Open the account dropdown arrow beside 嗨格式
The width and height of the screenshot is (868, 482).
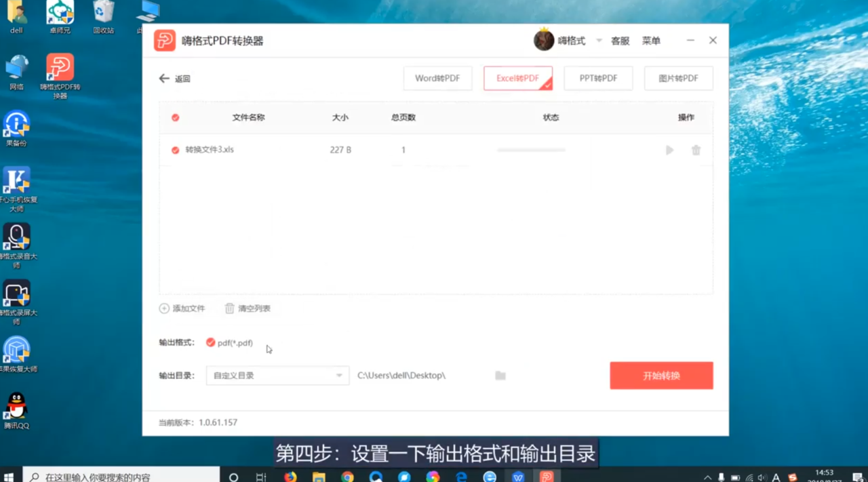click(x=598, y=40)
